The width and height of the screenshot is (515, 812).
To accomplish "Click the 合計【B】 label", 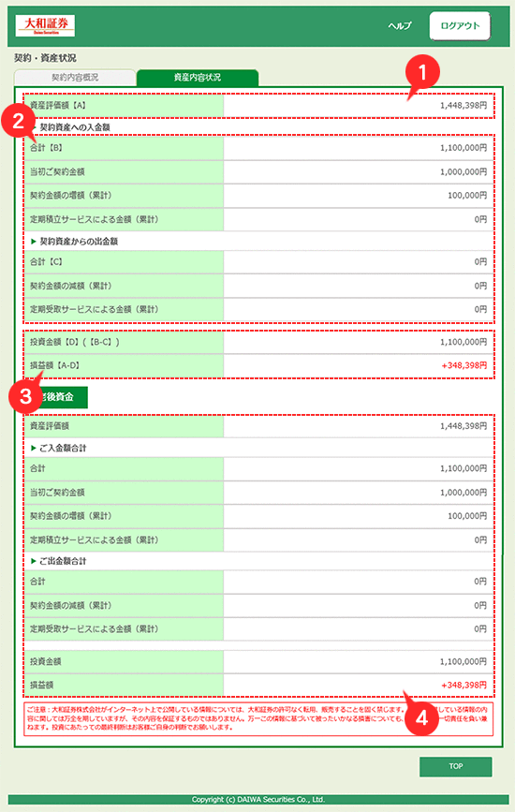I will pos(46,148).
